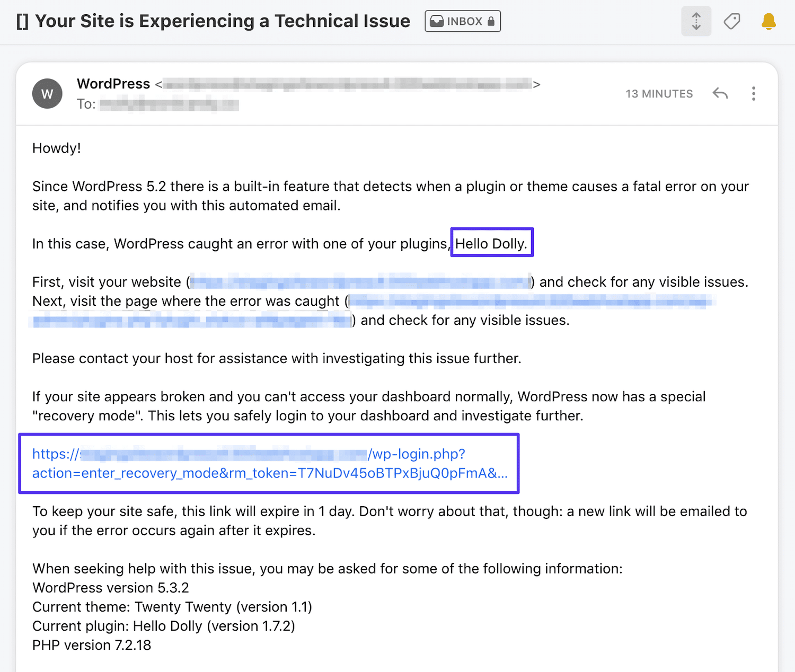
Task: Open the label/tag icon
Action: [731, 21]
